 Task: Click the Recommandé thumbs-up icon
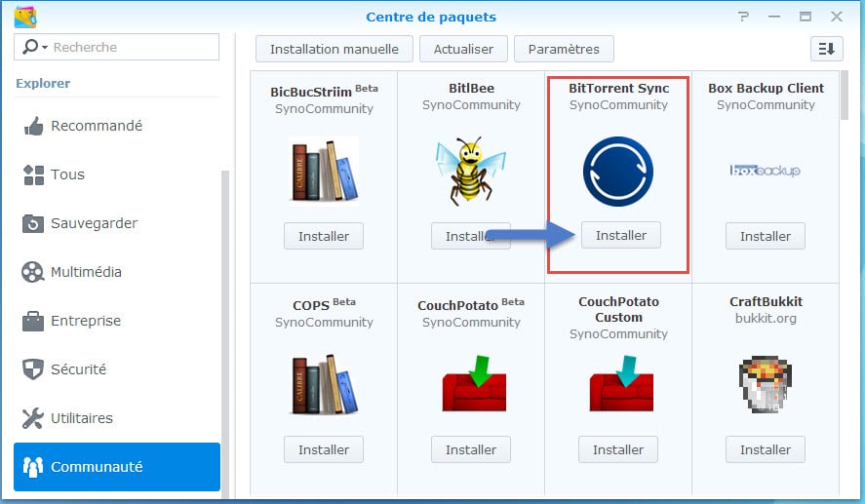click(33, 127)
